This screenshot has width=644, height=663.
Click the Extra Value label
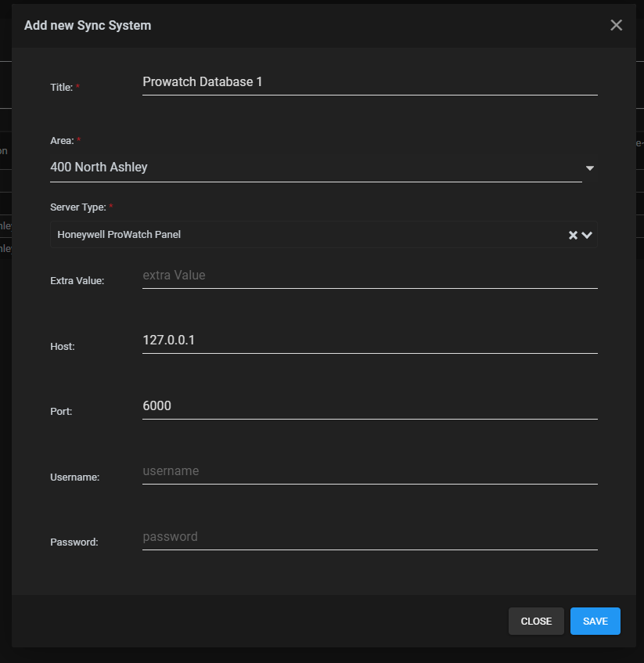(x=77, y=281)
